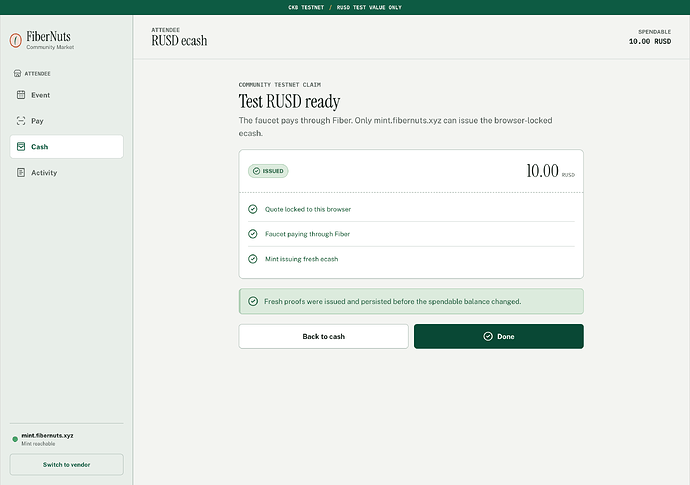Image resolution: width=690 pixels, height=485 pixels.
Task: Click the check icon inside the ISSUED badge
Action: pos(257,171)
